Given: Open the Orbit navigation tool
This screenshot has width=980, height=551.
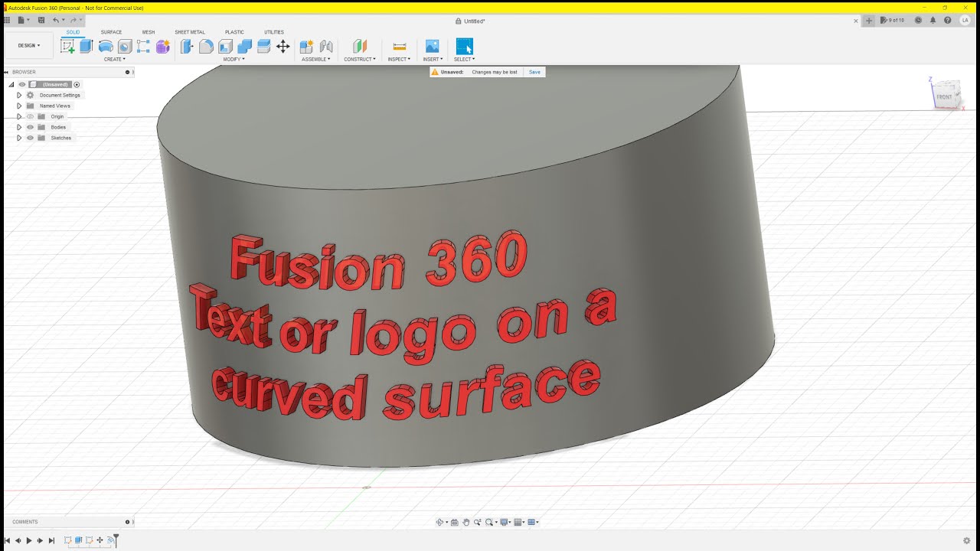Looking at the screenshot, I should pyautogui.click(x=440, y=522).
